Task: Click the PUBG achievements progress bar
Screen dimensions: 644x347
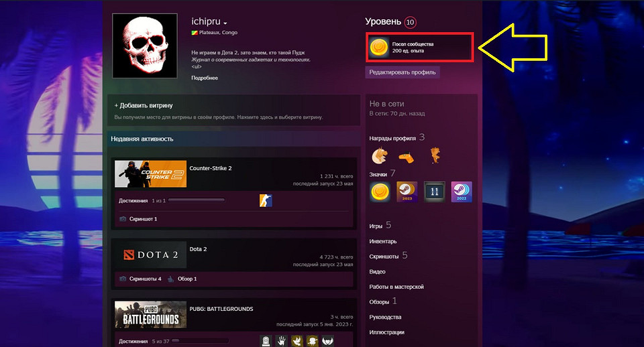Action: click(199, 341)
